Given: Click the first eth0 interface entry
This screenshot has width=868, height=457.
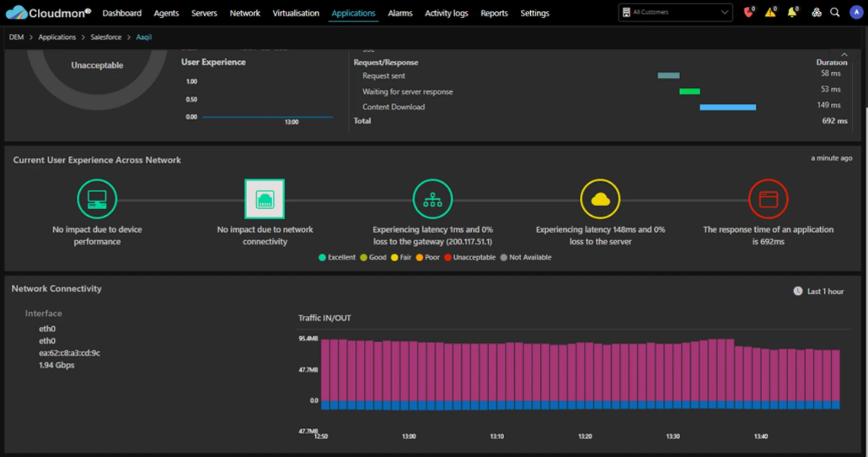Looking at the screenshot, I should point(47,329).
